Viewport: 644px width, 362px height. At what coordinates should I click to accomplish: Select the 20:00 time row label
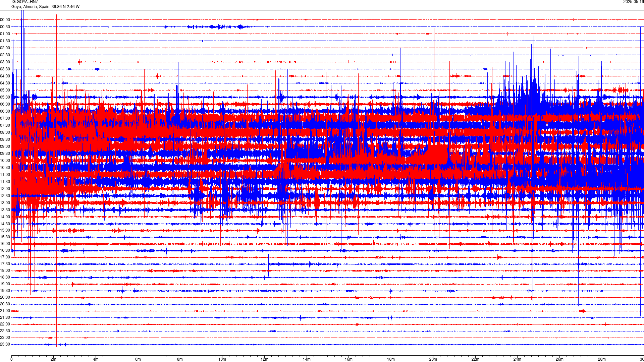click(x=5, y=297)
